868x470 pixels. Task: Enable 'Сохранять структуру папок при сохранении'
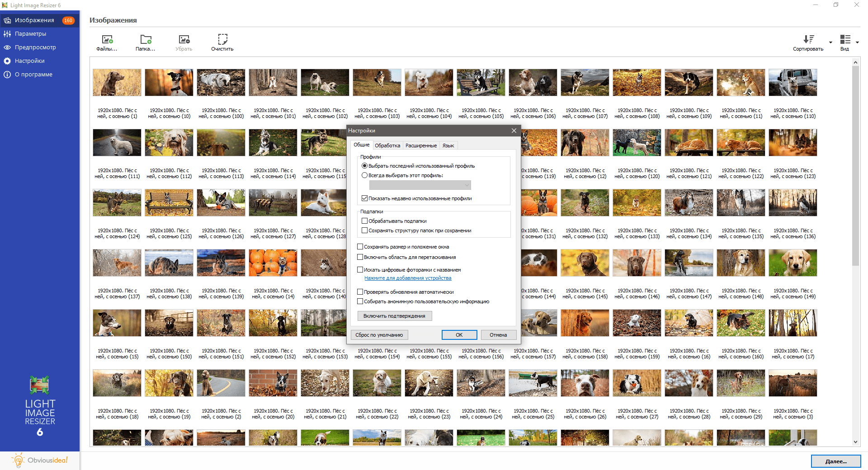364,230
